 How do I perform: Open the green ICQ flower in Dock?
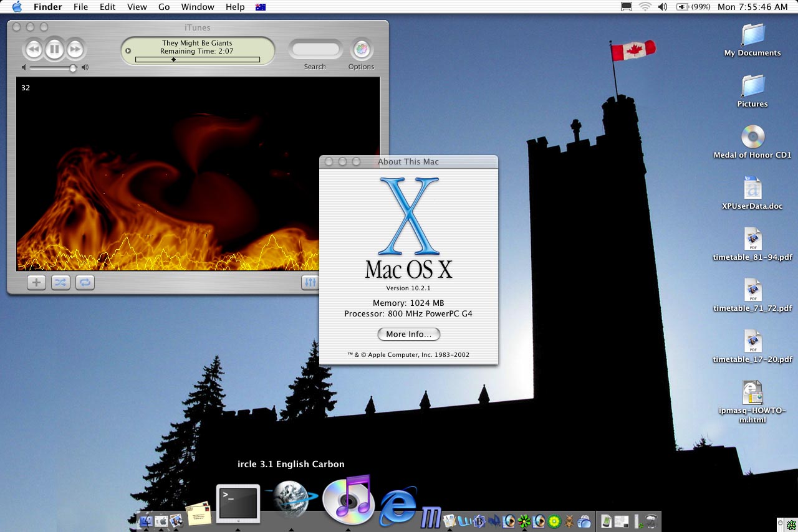[x=524, y=521]
